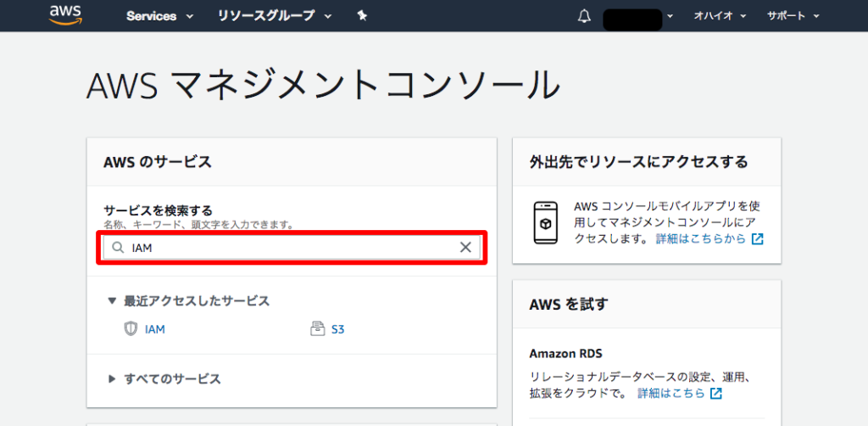Open the Services menu
This screenshot has height=426, width=868.
[160, 16]
